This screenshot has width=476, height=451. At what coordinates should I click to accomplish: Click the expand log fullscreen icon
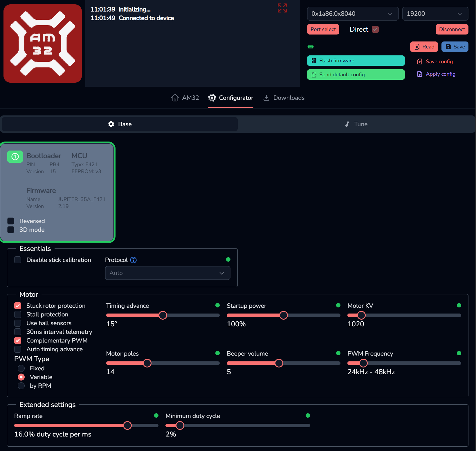click(282, 8)
